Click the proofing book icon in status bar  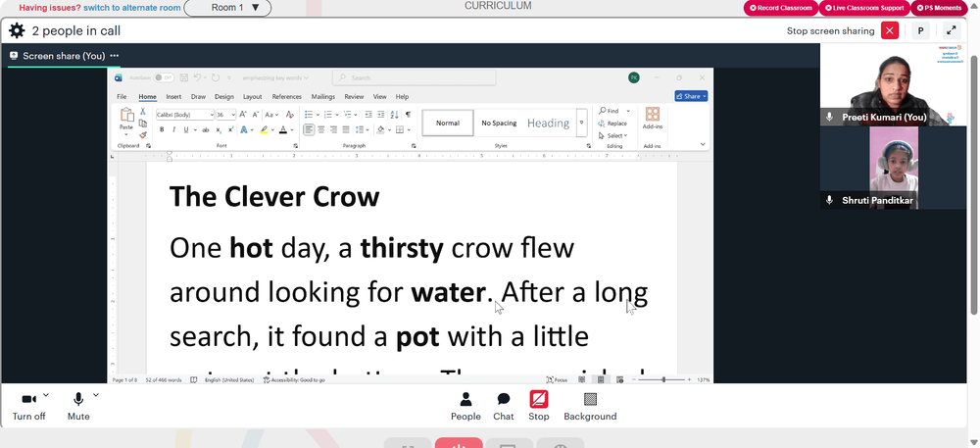194,380
